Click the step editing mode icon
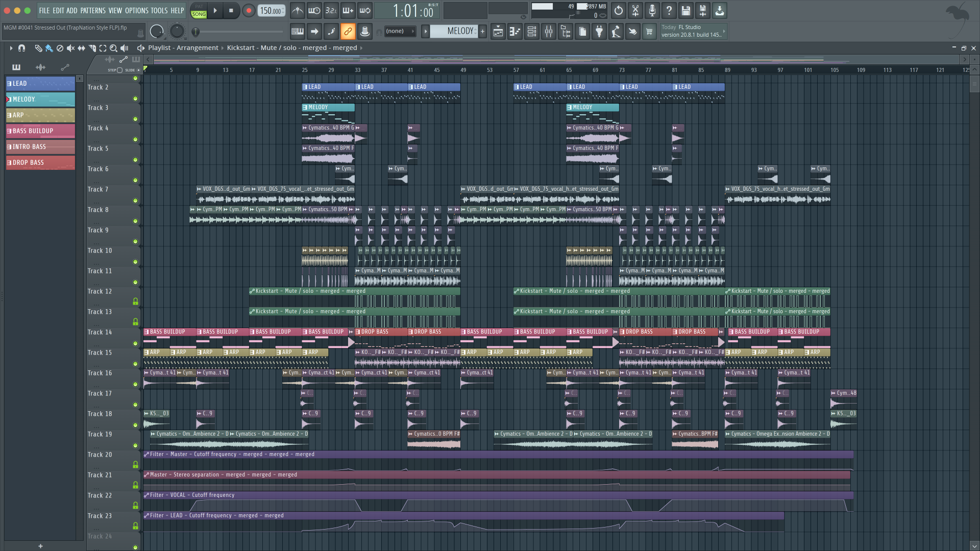The height and width of the screenshot is (551, 980). tap(331, 32)
